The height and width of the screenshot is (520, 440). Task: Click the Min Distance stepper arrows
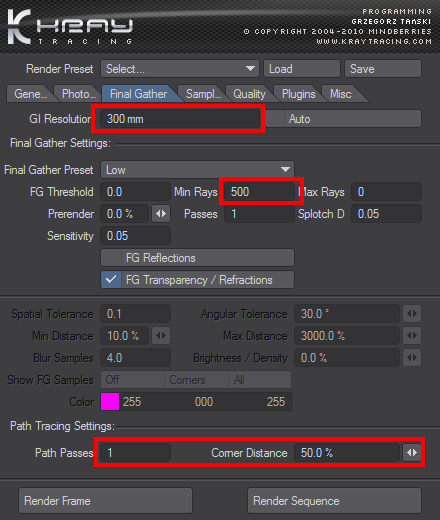[161, 336]
